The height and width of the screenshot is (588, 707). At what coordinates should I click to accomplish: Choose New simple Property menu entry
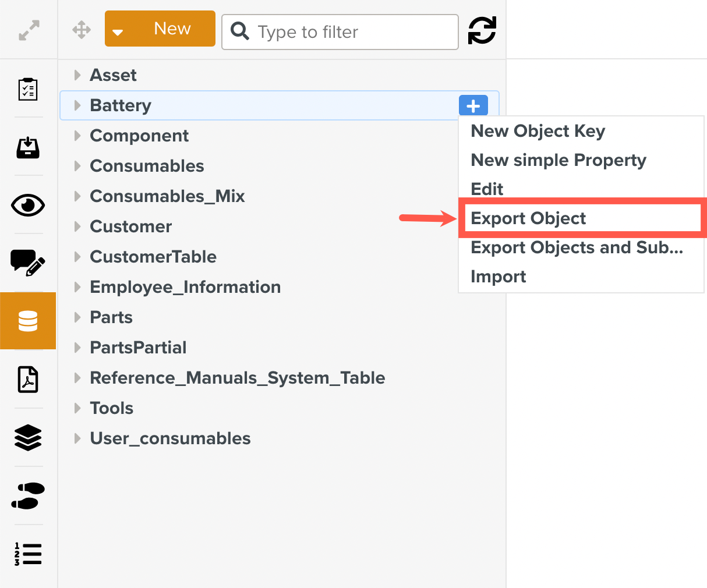click(558, 160)
